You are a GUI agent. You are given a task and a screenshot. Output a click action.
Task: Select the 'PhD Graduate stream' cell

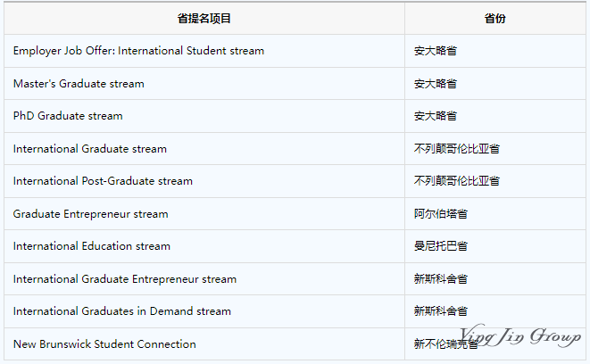(x=204, y=116)
